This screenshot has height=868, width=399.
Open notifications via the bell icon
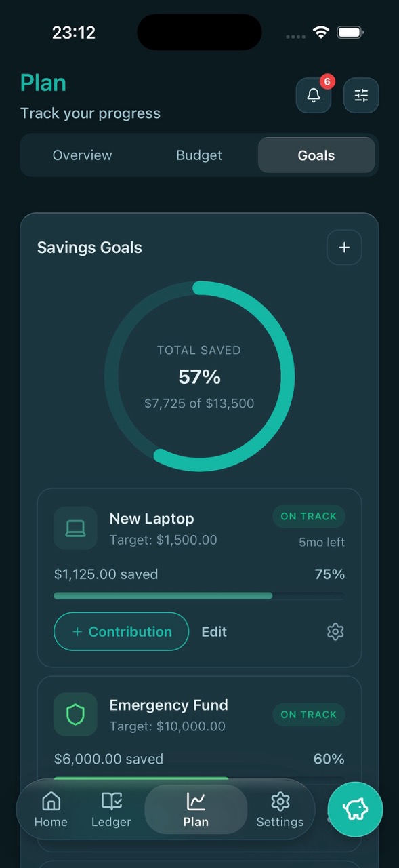click(x=313, y=95)
